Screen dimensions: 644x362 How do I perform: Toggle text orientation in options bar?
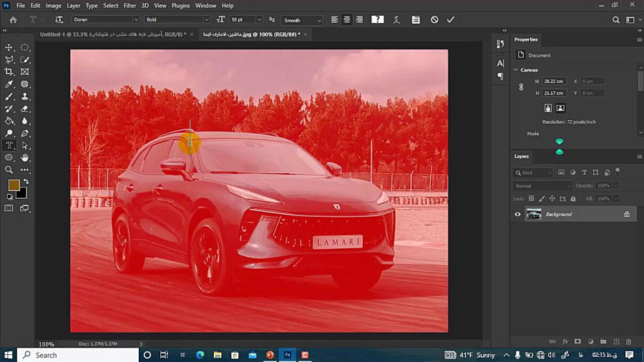point(59,20)
